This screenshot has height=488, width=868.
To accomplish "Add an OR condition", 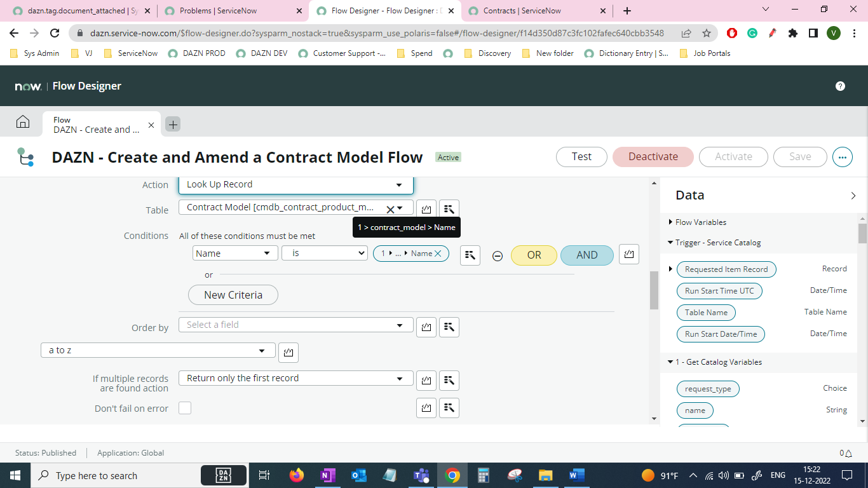I will tap(534, 255).
